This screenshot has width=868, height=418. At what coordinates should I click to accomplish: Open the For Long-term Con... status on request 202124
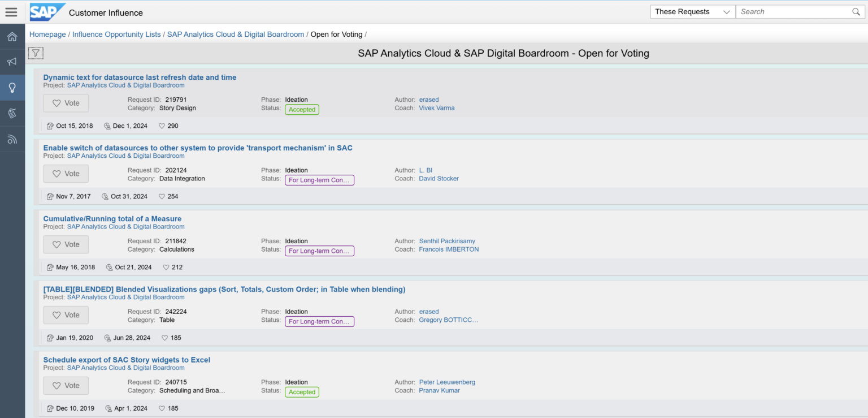coord(319,180)
